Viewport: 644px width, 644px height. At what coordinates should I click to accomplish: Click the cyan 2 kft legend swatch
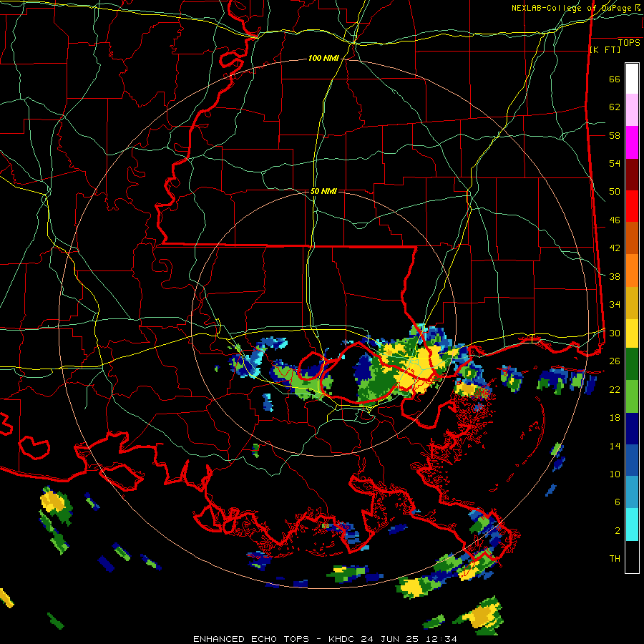(632, 525)
